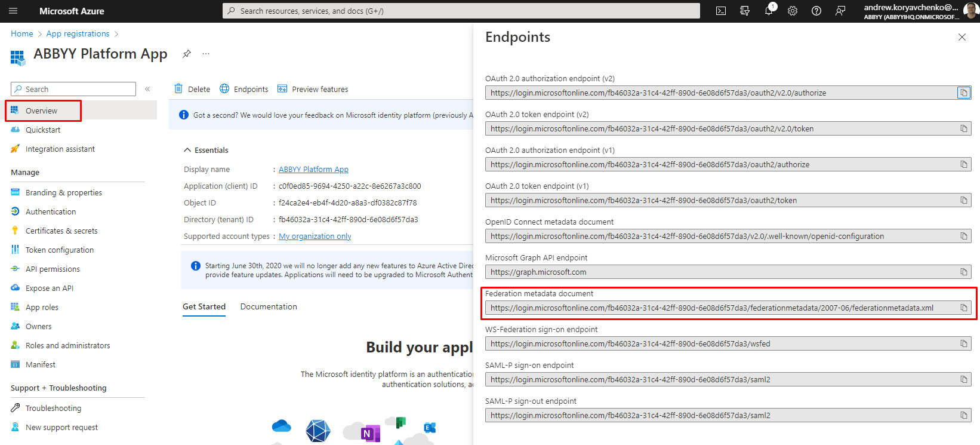Copy the Microsoft Graph API endpoint
Viewport: 980px width, 445px height.
pos(963,272)
